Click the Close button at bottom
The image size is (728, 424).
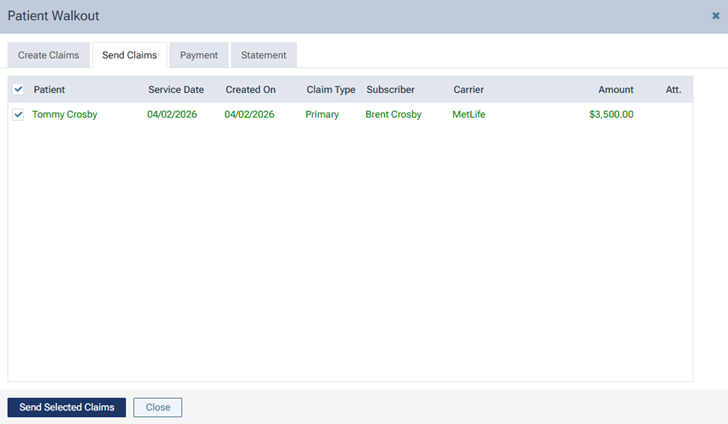157,408
